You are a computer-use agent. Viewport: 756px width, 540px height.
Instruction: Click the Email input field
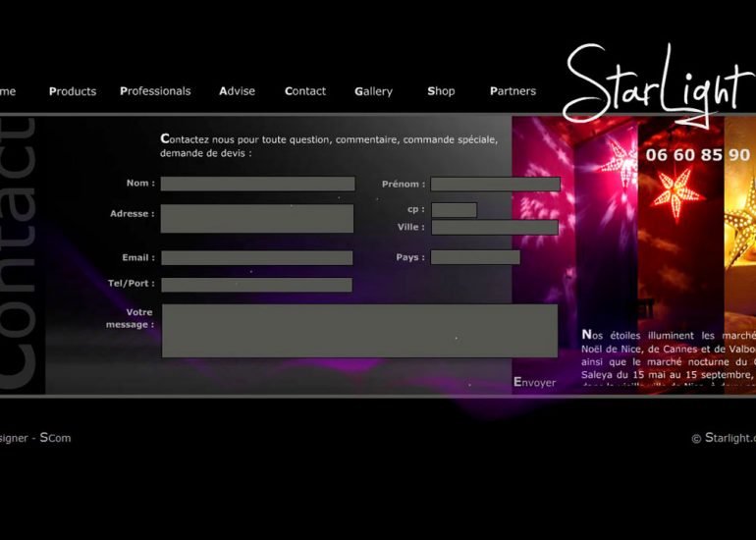pyautogui.click(x=256, y=258)
